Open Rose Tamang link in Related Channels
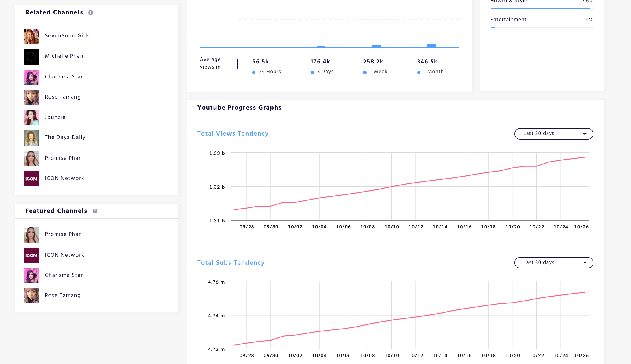The image size is (631, 364). pyautogui.click(x=63, y=97)
